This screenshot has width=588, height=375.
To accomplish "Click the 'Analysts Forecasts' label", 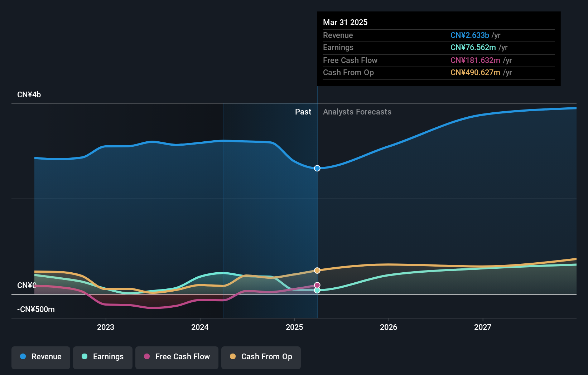I will 357,112.
